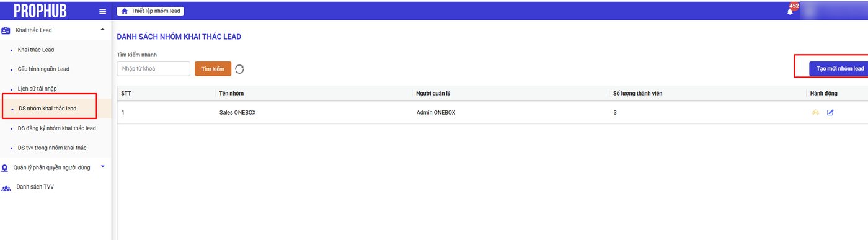
Task: Open Lịch sử tải nhập menu item
Action: 37,89
